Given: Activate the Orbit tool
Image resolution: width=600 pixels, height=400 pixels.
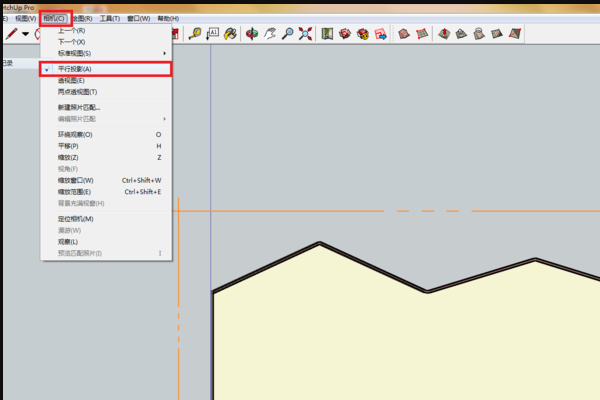Looking at the screenshot, I should pos(252,34).
